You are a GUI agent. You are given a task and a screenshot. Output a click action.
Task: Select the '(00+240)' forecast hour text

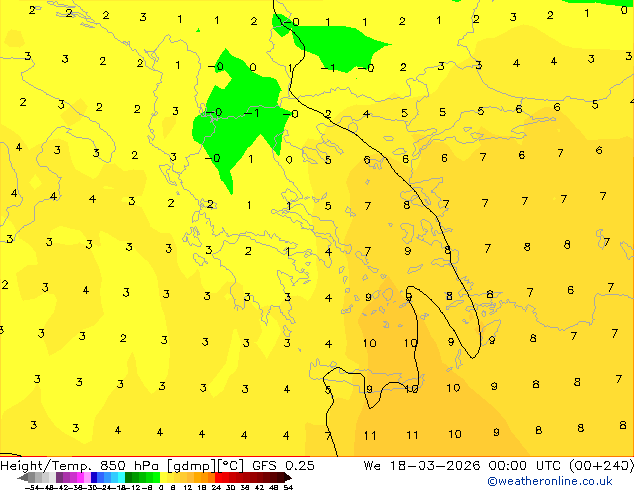tap(601, 466)
